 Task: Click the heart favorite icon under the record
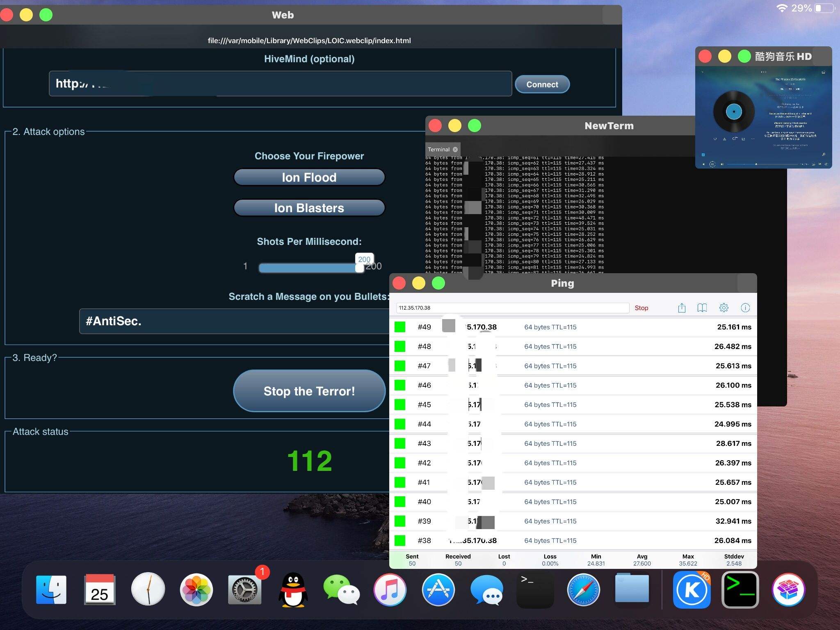point(715,139)
